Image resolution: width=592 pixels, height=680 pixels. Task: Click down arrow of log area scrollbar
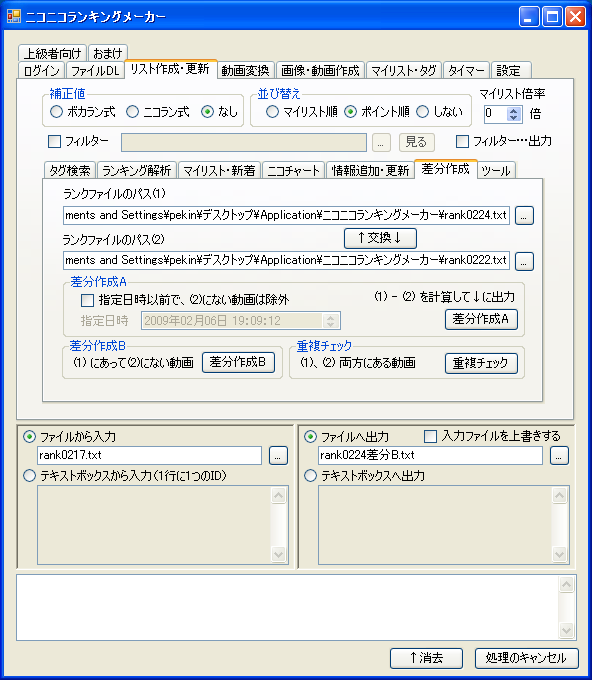(x=566, y=631)
